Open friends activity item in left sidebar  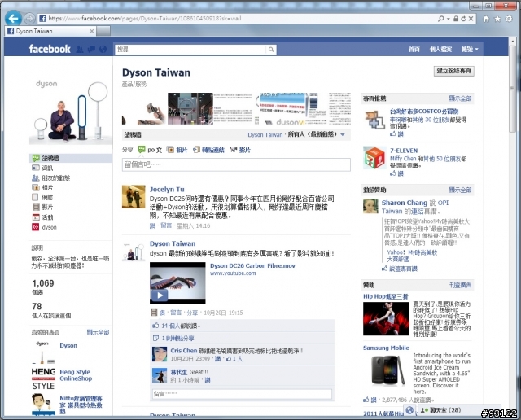(x=50, y=178)
